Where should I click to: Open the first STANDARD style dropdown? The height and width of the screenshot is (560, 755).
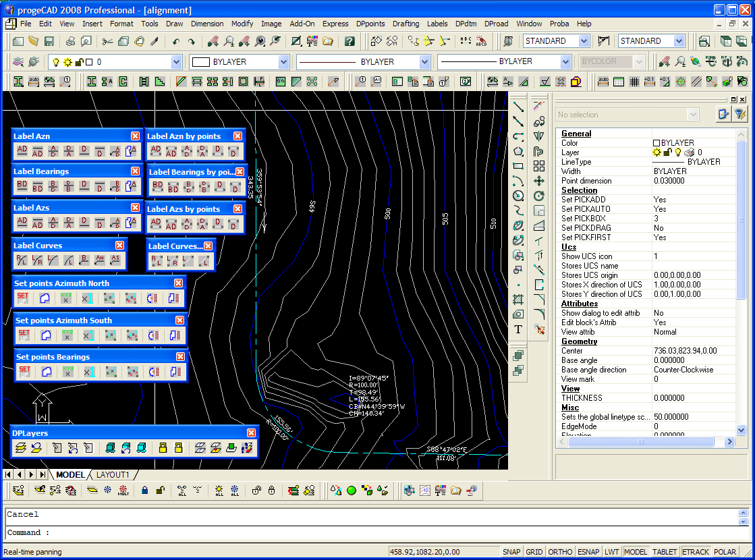click(x=584, y=41)
